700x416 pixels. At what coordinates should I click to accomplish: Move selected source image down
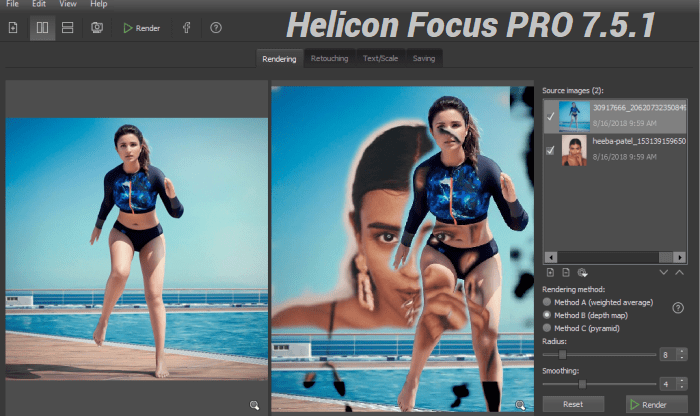coord(663,272)
